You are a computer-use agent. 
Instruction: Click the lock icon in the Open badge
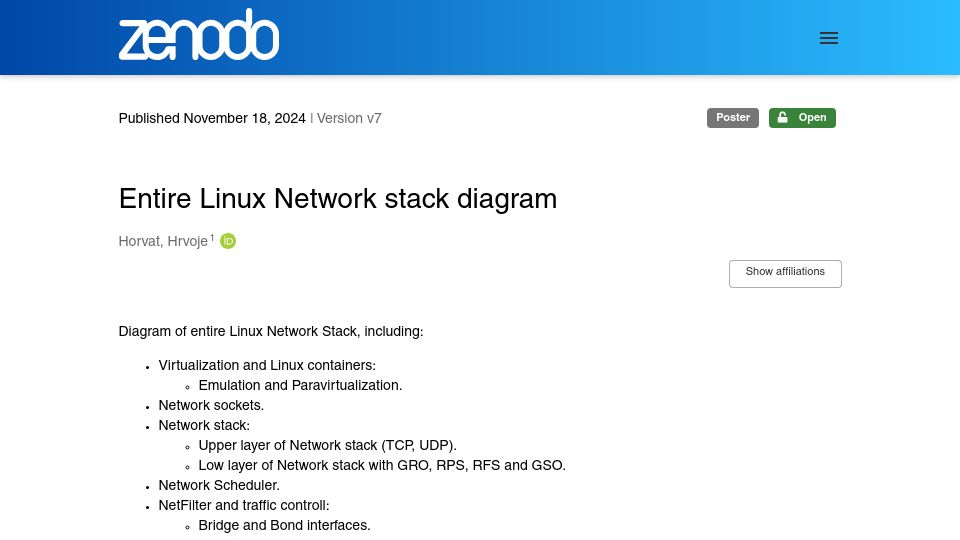pos(782,118)
